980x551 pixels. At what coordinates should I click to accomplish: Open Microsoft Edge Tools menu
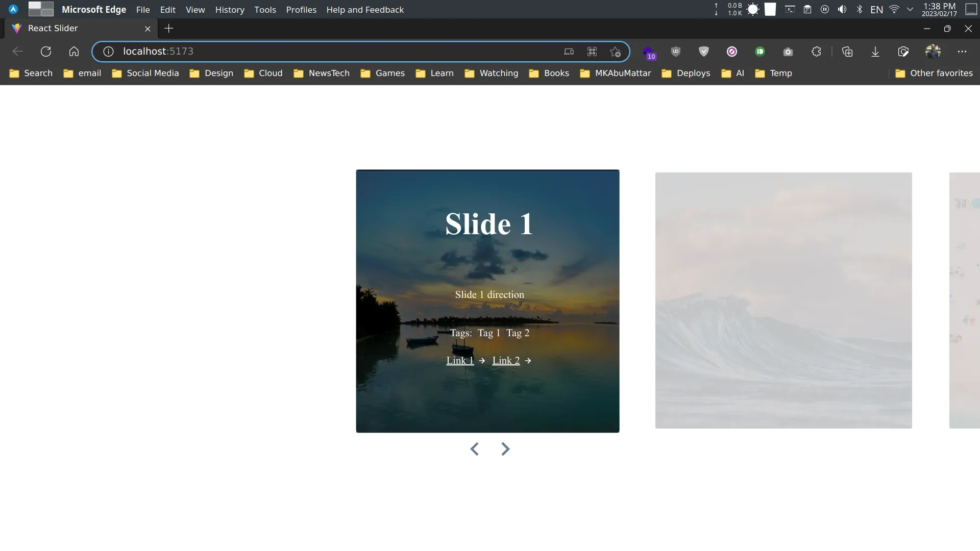pos(265,9)
